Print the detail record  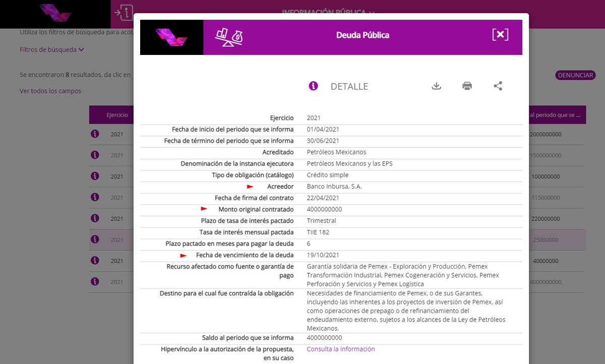click(467, 86)
